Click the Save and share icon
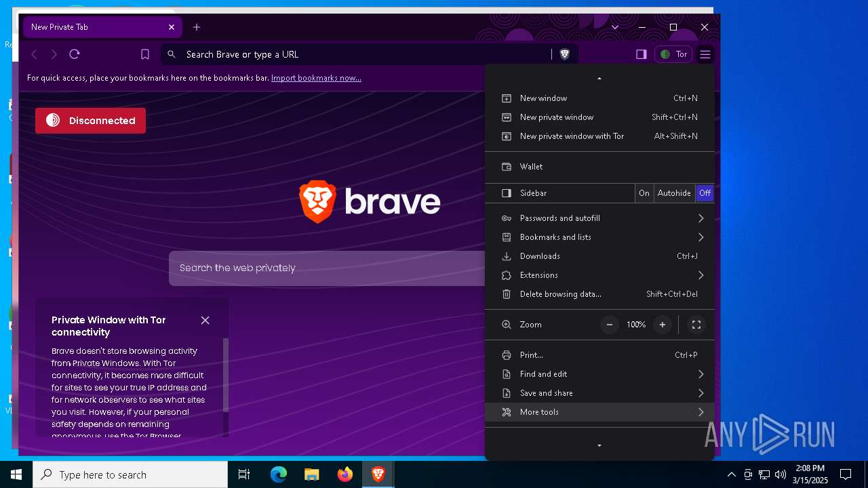This screenshot has height=488, width=868. (506, 393)
